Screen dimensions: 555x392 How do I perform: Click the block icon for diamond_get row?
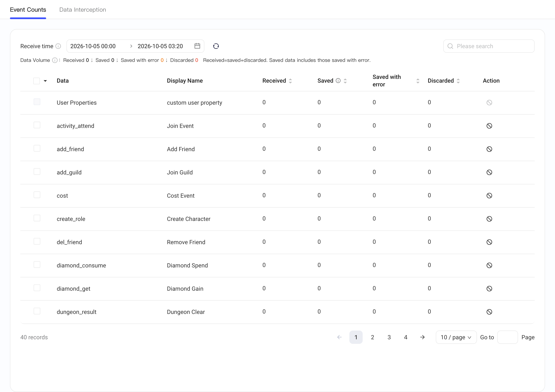(489, 289)
